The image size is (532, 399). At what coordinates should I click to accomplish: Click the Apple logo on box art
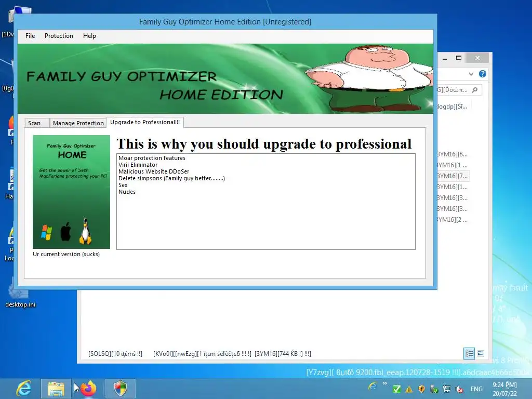[x=66, y=232]
